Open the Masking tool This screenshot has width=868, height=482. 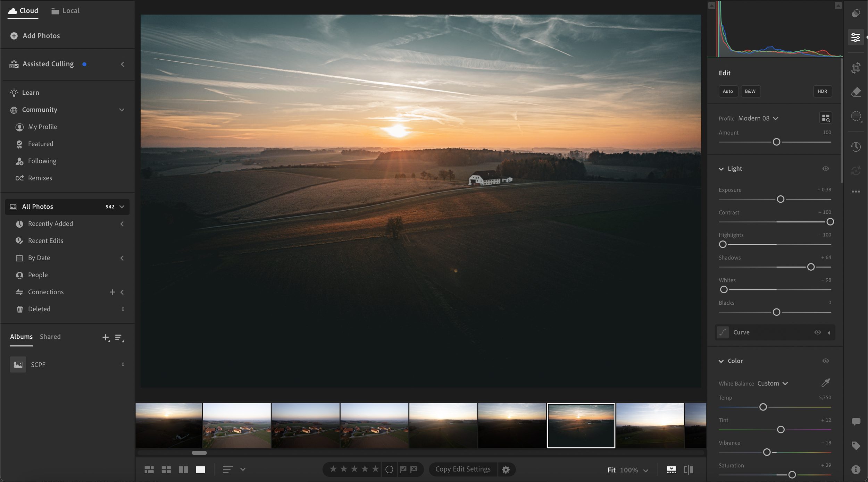[856, 116]
